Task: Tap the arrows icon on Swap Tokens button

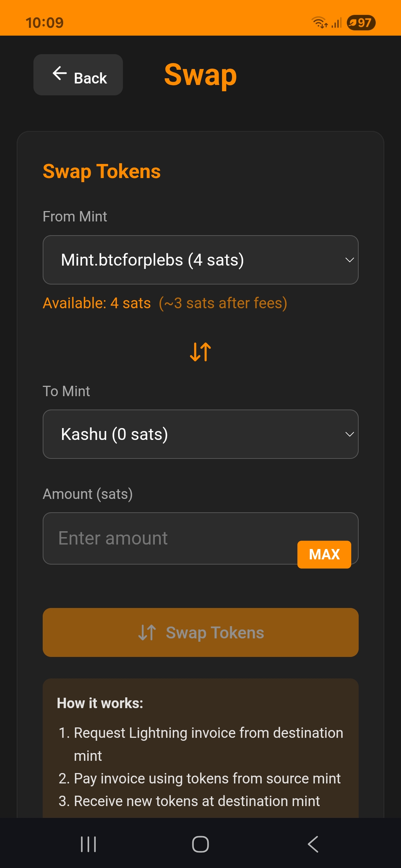Action: point(147,632)
